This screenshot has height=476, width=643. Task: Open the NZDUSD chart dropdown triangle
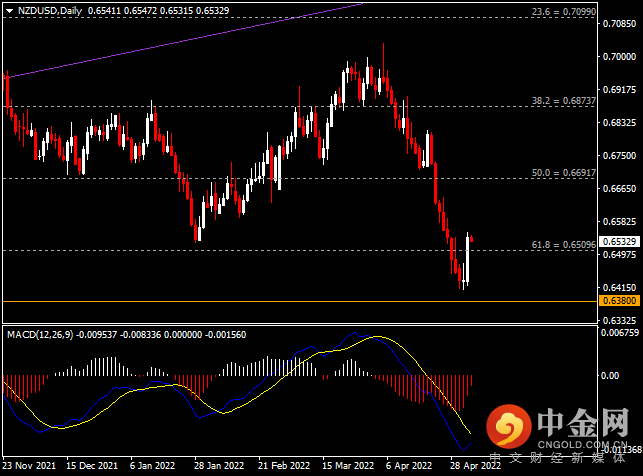point(9,11)
